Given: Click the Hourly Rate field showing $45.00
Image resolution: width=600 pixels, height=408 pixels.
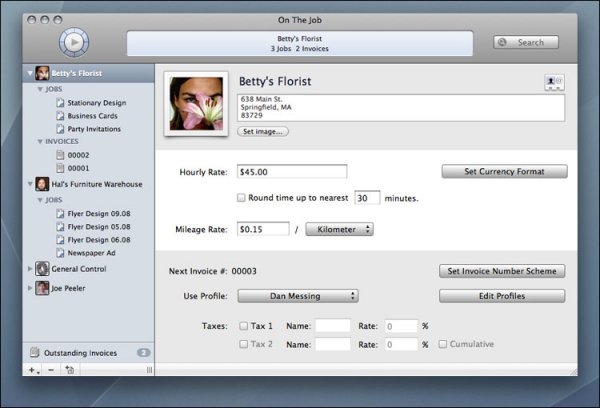Looking at the screenshot, I should click(x=292, y=171).
